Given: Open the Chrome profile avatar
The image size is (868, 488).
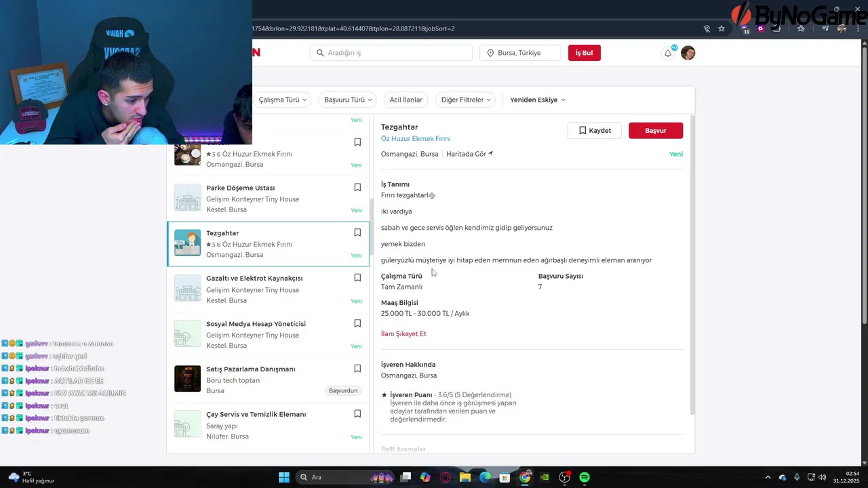Looking at the screenshot, I should click(842, 28).
